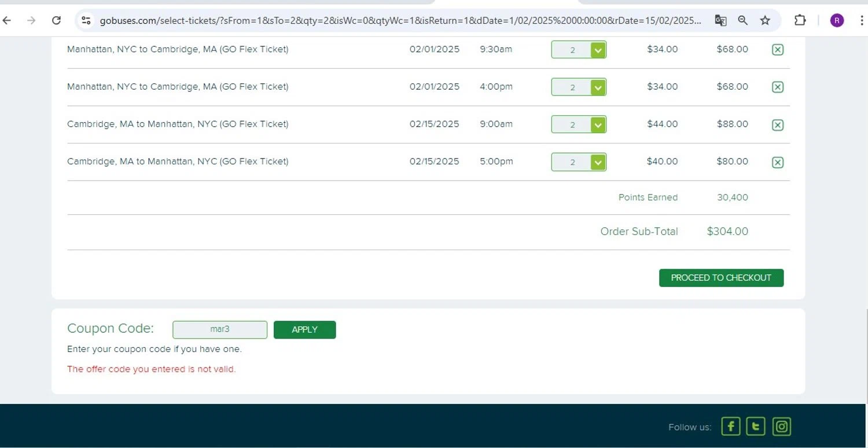Open the zoom magnifier icon

coord(743,20)
